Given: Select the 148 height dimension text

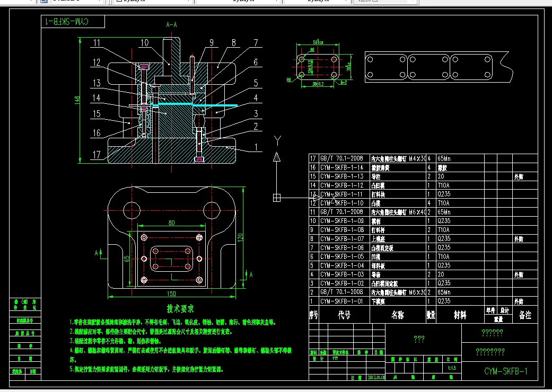Looking at the screenshot, I should point(77,100).
